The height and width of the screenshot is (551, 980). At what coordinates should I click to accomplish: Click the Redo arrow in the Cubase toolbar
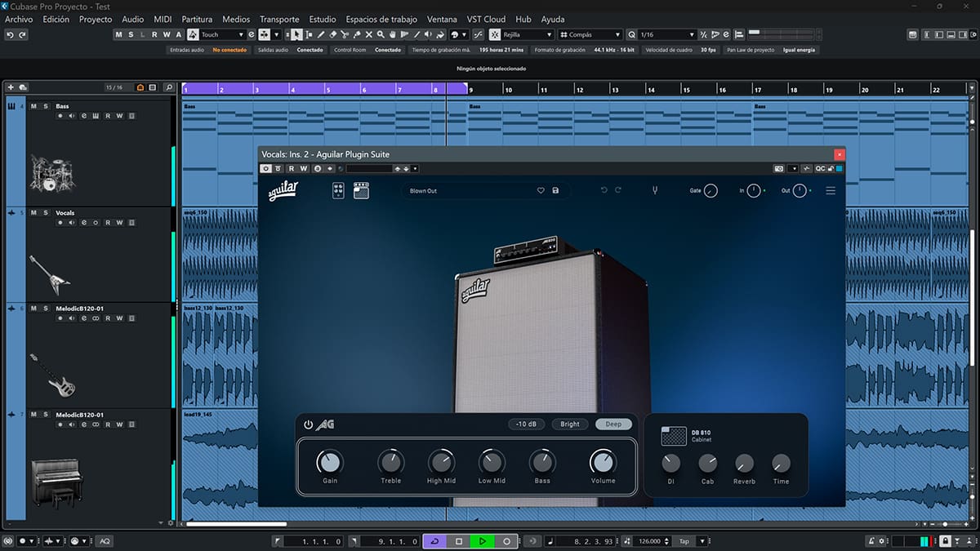click(22, 34)
